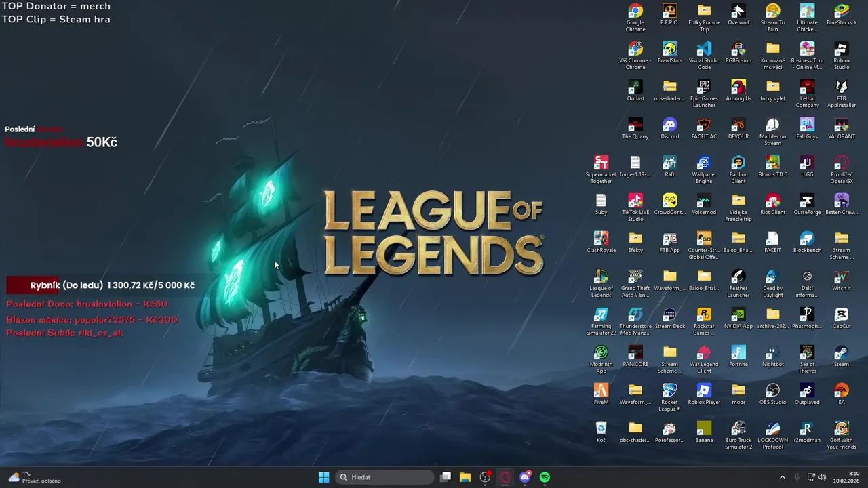This screenshot has height=488, width=868.
Task: Launch Among Us desktop icon
Action: (x=738, y=91)
